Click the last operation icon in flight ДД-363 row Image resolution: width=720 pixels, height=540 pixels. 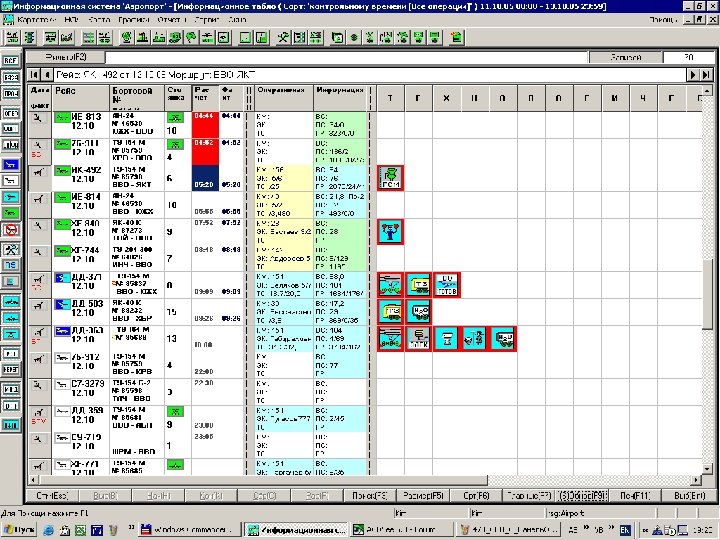503,339
